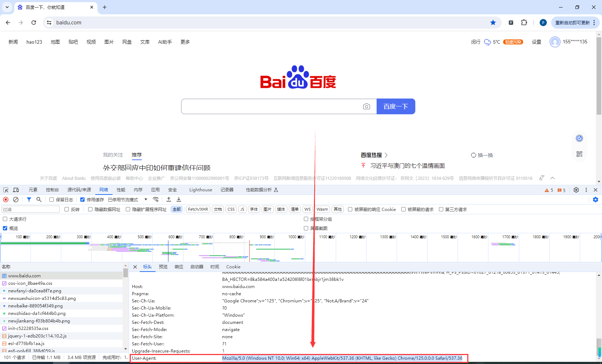Expand the 更多 menu in Baidu navigation
The image size is (602, 364).
[185, 42]
